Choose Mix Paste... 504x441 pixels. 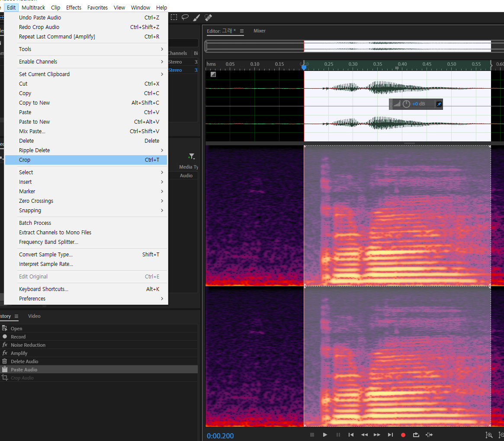point(86,131)
